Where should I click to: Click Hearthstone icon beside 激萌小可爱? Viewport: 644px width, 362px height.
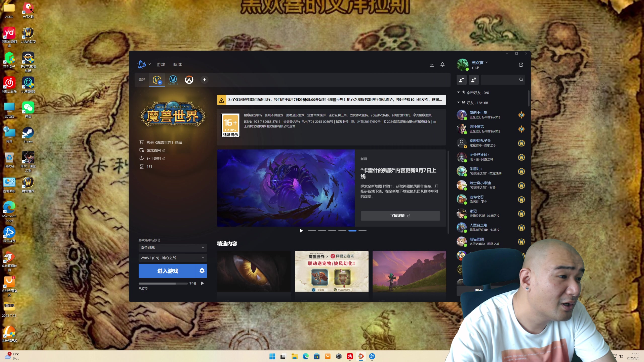click(x=521, y=115)
